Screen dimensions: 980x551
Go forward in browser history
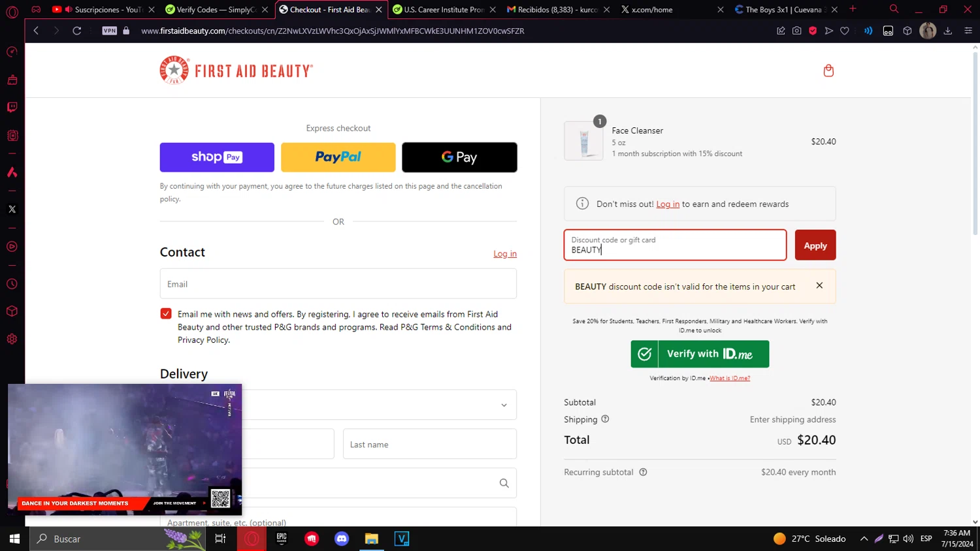[x=56, y=31]
